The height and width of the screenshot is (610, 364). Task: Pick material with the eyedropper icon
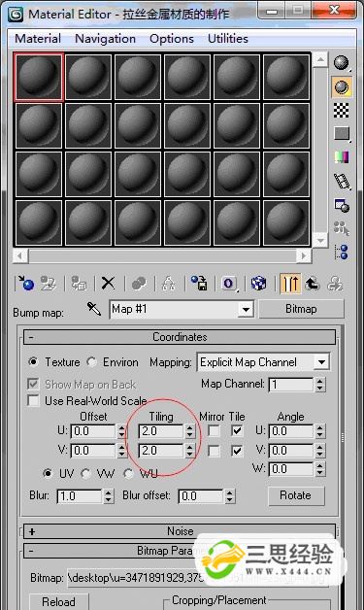tap(94, 309)
